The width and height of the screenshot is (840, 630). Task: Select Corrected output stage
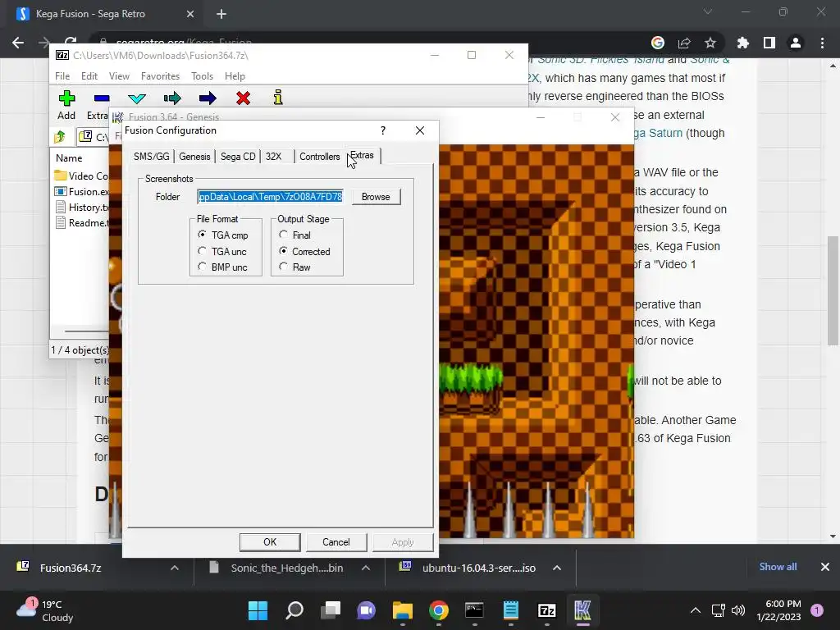click(x=305, y=251)
